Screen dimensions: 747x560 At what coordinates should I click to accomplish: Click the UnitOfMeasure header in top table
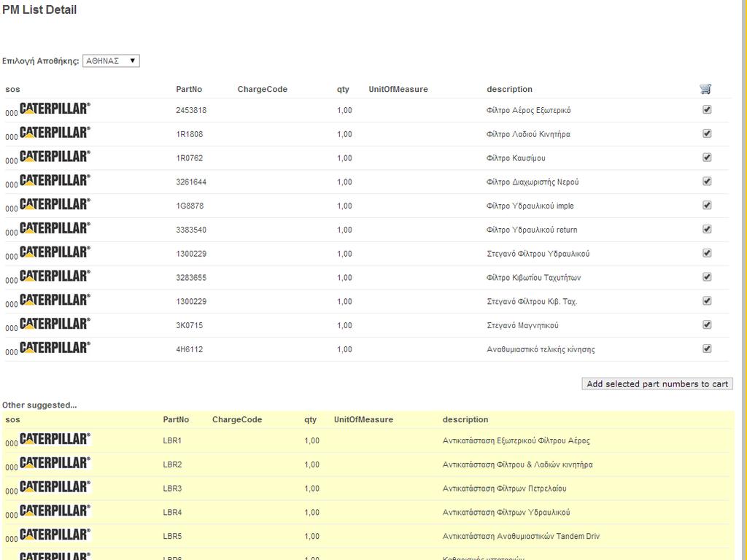coord(398,89)
